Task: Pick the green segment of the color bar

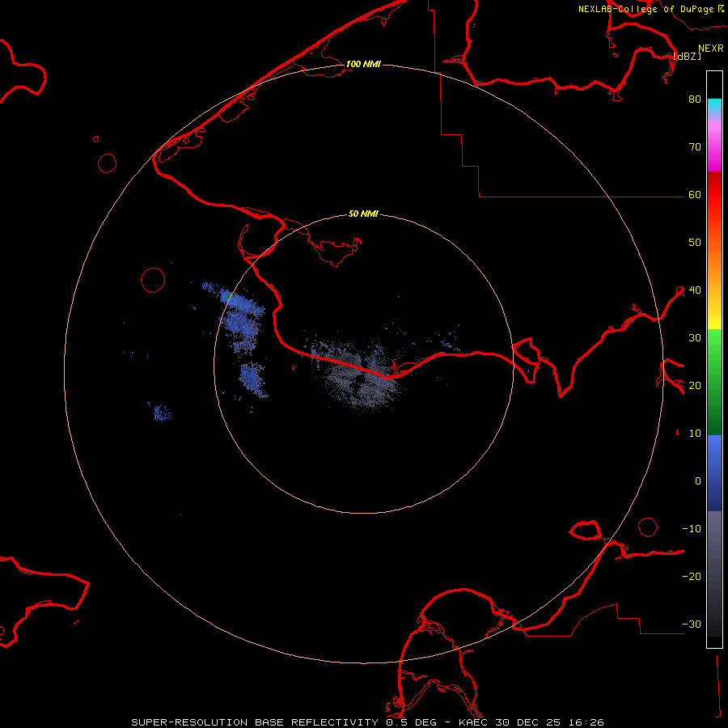Action: click(x=714, y=382)
